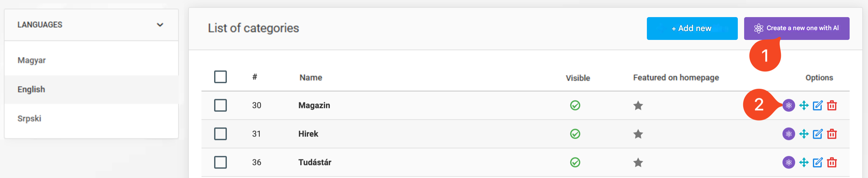Check the Magazin row checkbox
Viewport: 868px width, 178px height.
pyautogui.click(x=220, y=105)
